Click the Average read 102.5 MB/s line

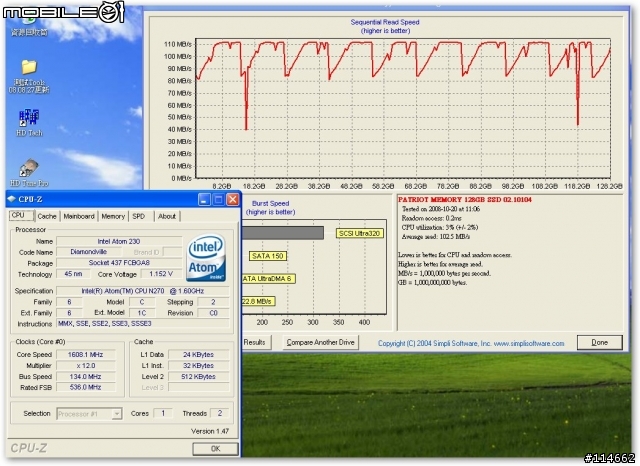coord(436,237)
